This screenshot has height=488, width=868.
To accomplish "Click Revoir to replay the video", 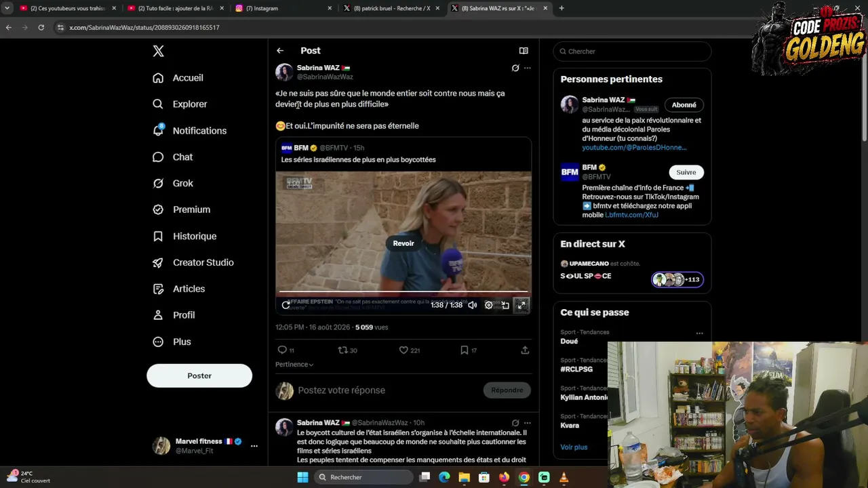I will [x=403, y=243].
